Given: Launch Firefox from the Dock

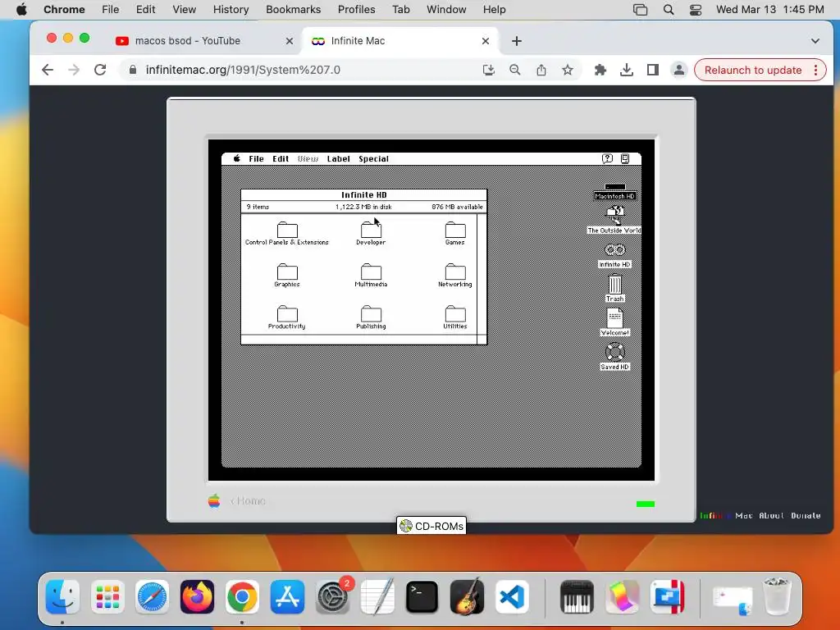Looking at the screenshot, I should click(197, 597).
